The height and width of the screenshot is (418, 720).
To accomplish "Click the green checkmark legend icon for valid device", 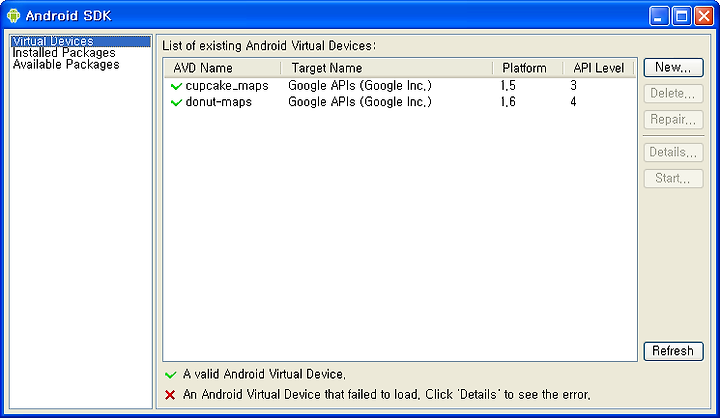I will [170, 375].
